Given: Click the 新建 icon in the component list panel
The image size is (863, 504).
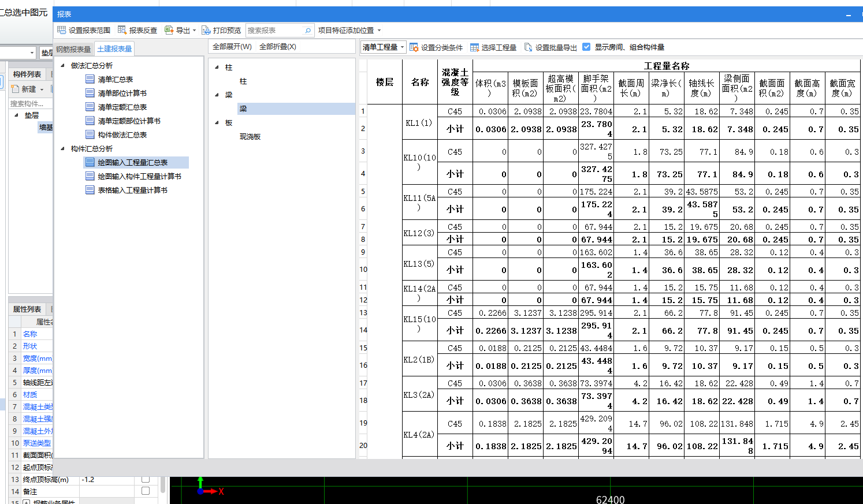Looking at the screenshot, I should tap(16, 89).
